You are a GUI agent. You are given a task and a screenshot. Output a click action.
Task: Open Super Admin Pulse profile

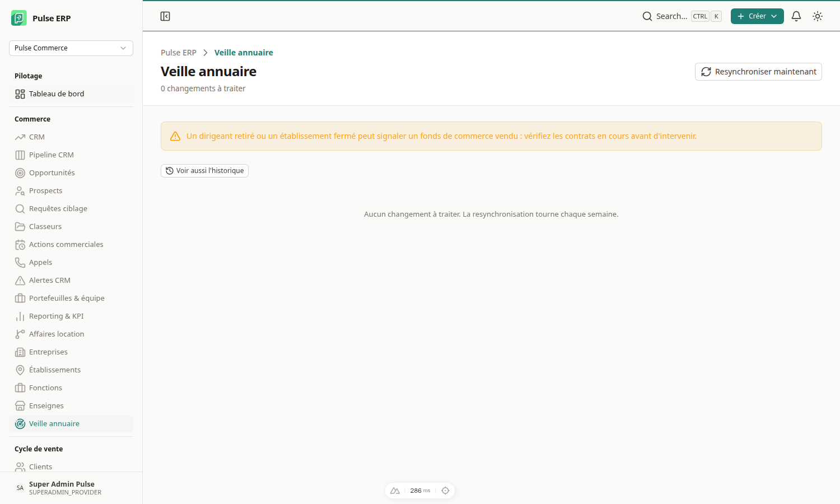pyautogui.click(x=71, y=488)
